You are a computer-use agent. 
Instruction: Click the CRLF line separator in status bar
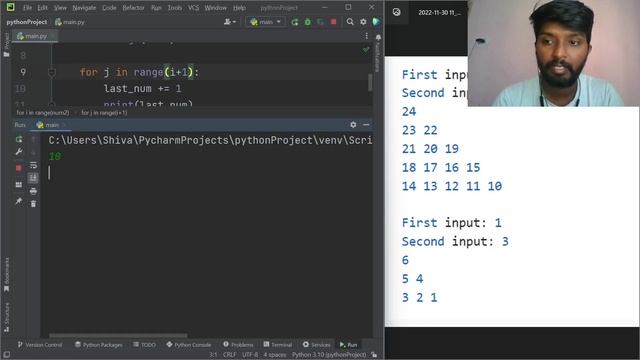pos(229,355)
